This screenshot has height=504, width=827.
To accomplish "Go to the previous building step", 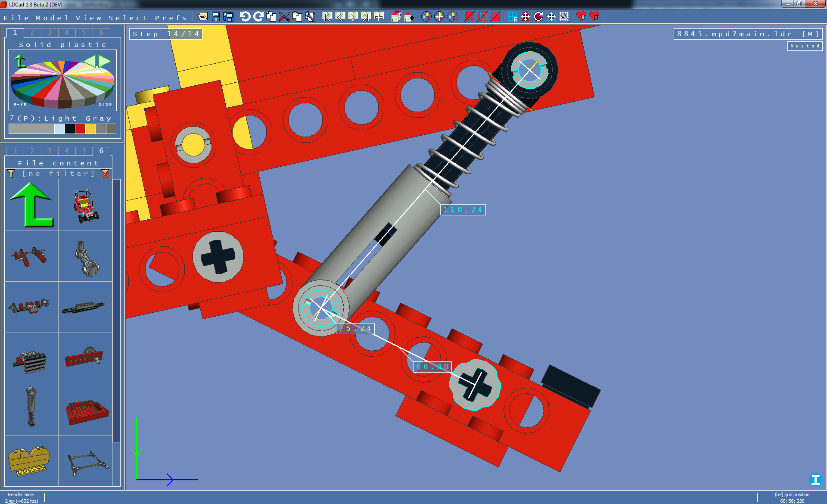I will click(x=340, y=17).
